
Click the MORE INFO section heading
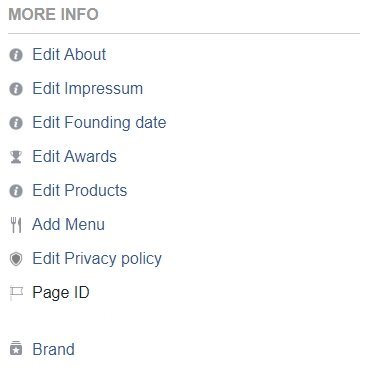pos(53,14)
